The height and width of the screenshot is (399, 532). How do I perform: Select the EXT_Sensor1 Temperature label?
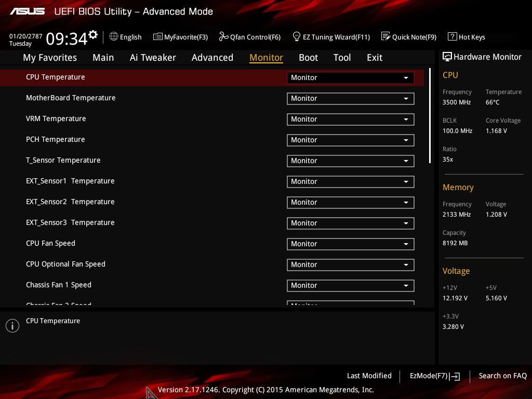click(x=70, y=181)
